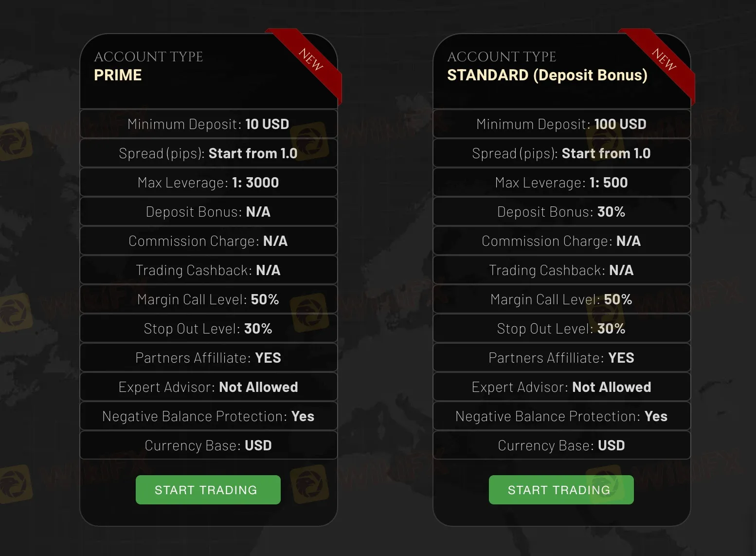Select the Deposit Bonus 30% row
756x556 pixels.
(x=562, y=211)
